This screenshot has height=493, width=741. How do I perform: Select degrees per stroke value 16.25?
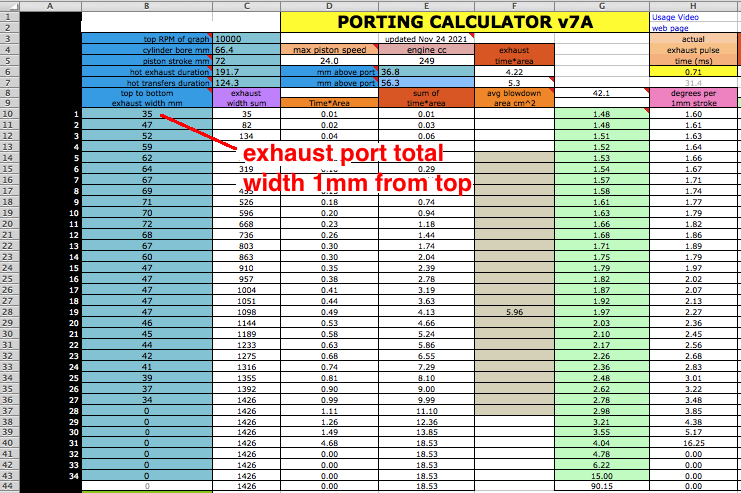click(x=693, y=443)
